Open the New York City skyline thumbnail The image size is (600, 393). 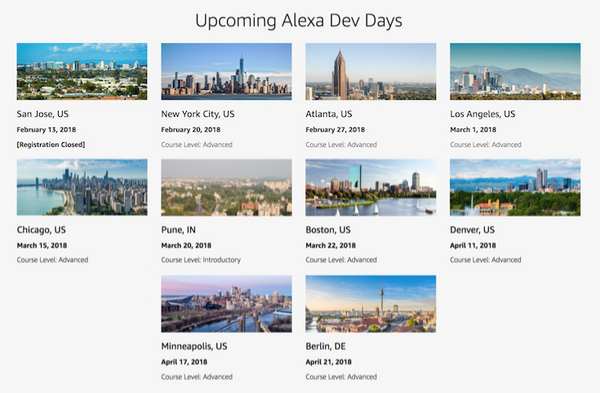[x=227, y=72]
